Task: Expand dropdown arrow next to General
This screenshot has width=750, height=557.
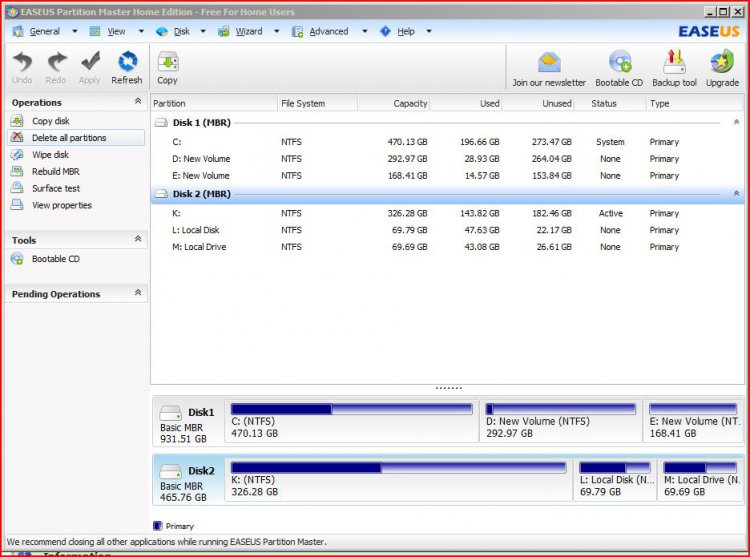Action: click(75, 32)
